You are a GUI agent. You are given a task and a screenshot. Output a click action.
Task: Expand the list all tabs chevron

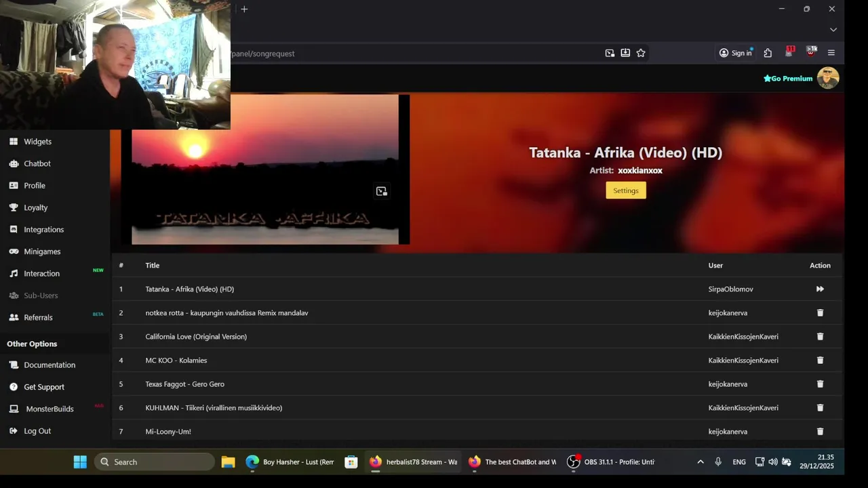point(833,30)
